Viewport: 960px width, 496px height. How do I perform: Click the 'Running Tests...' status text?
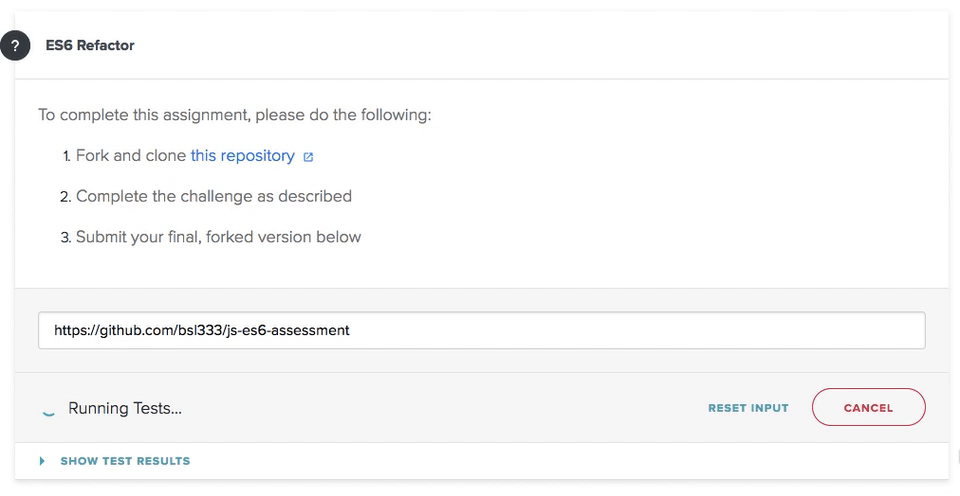click(125, 408)
